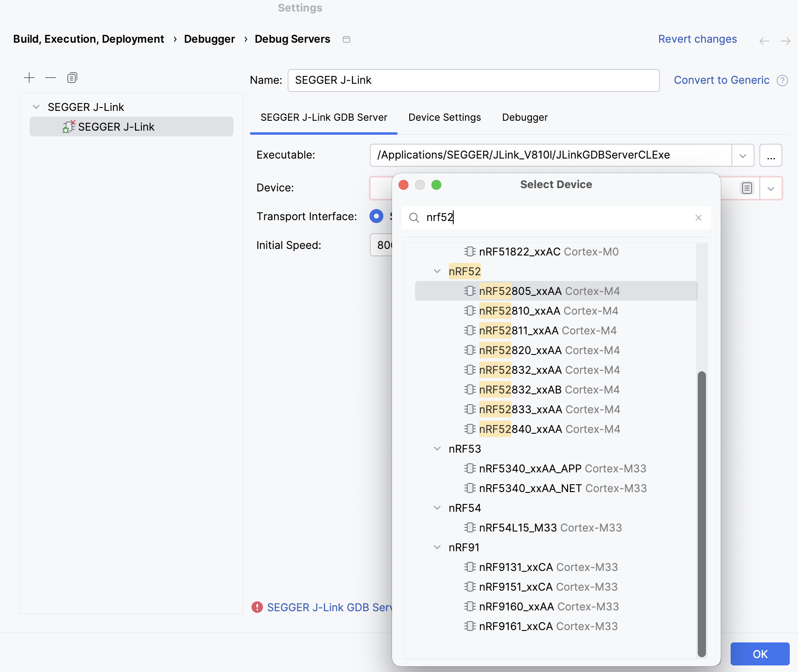Open the Executable path dropdown
798x672 pixels.
click(x=743, y=155)
